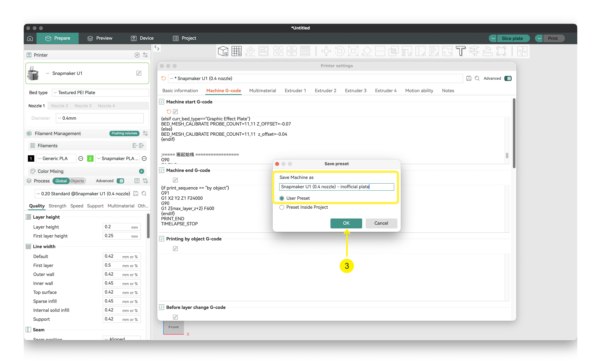Open Snapmaker PLA filament options (ellipsis)
The height and width of the screenshot is (364, 601).
pyautogui.click(x=144, y=158)
